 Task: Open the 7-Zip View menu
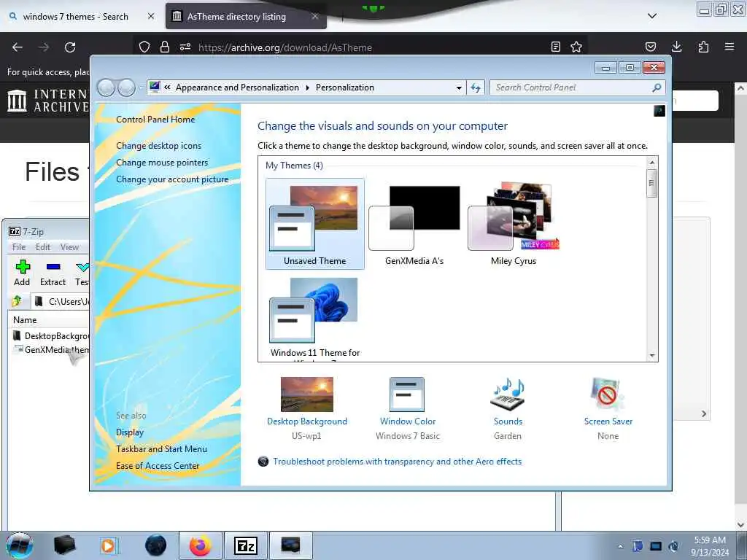[69, 246]
